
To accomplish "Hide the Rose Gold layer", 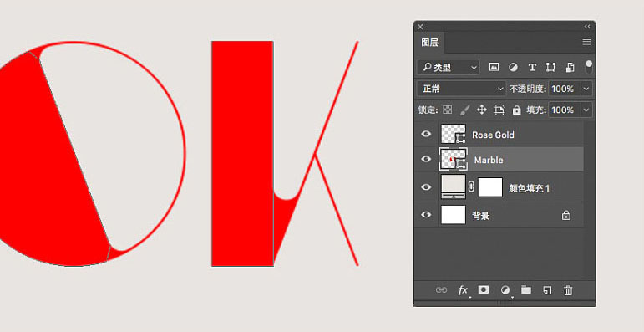I will pyautogui.click(x=427, y=134).
